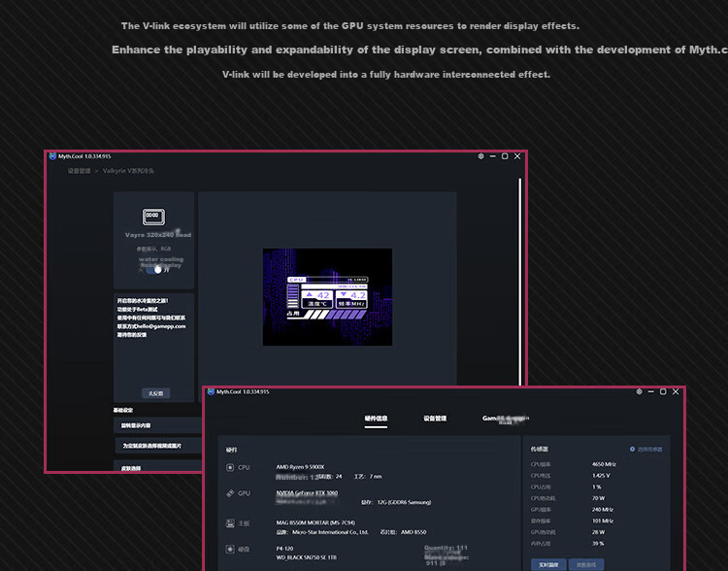This screenshot has height=571, width=728.
Task: Click the 1.425 V sensor value
Action: tap(601, 475)
